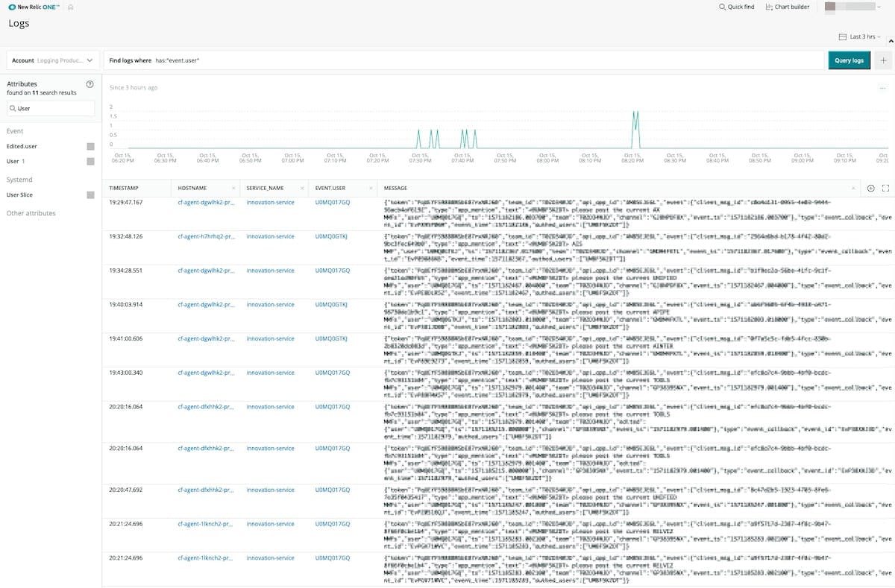Screen dimensions: 895x588
Task: Open Other attributes section
Action: [31, 213]
